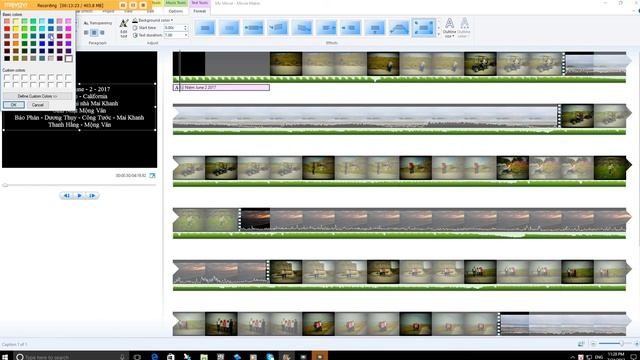Select the Text Tools contextual tab

click(200, 3)
